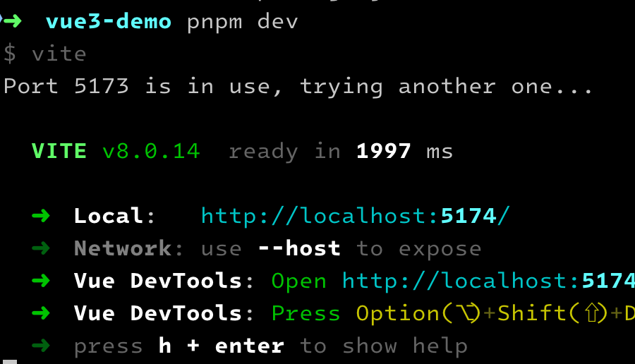Image resolution: width=635 pixels, height=364 pixels.
Task: Click the 'h + enter' help hint
Action: pos(221,346)
